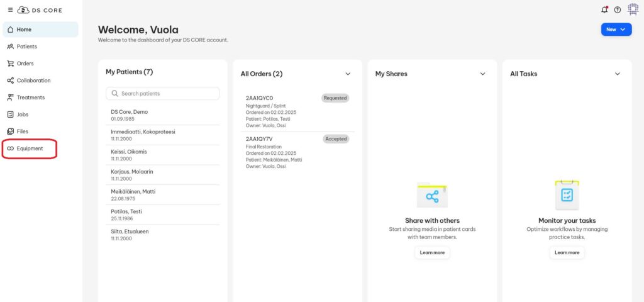The height and width of the screenshot is (302, 644).
Task: Expand the My Shares chevron
Action: 482,74
